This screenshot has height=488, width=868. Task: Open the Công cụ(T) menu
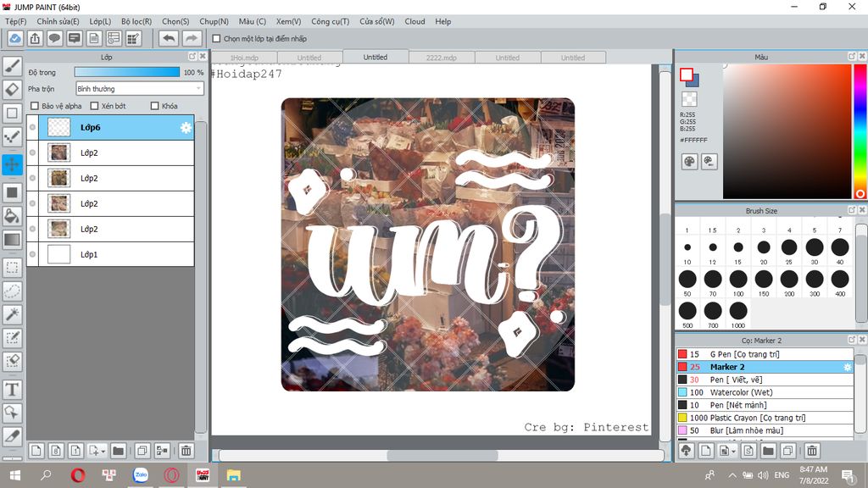click(330, 21)
